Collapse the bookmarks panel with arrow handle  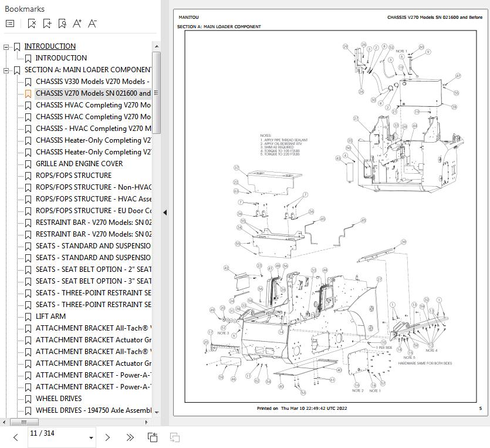click(165, 212)
